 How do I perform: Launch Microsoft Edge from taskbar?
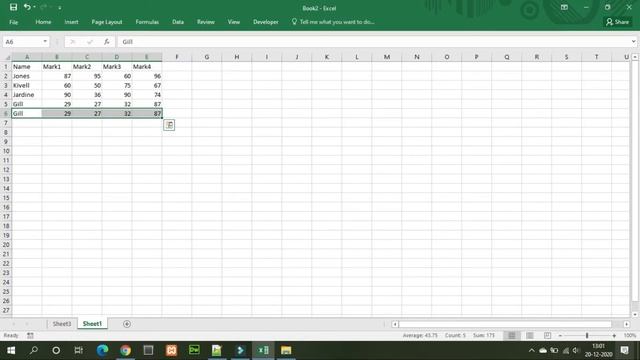click(x=102, y=350)
